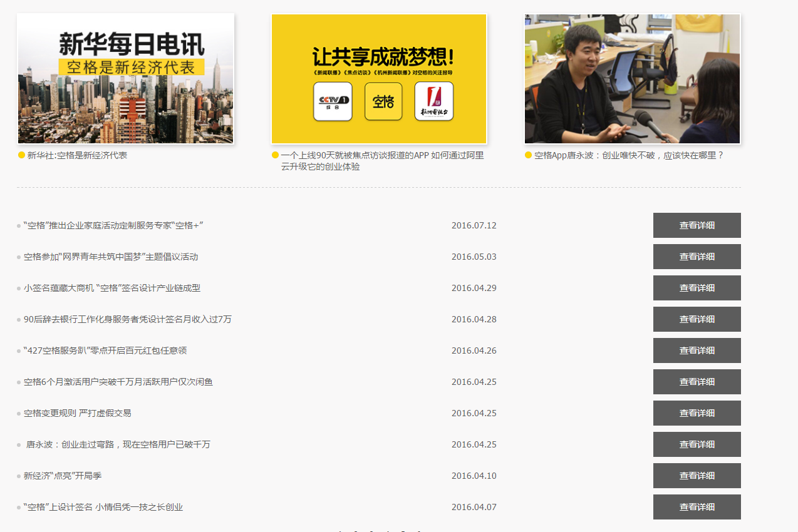Click 查看详细 for the 2016.04.26 article
The image size is (798, 532).
coord(697,350)
